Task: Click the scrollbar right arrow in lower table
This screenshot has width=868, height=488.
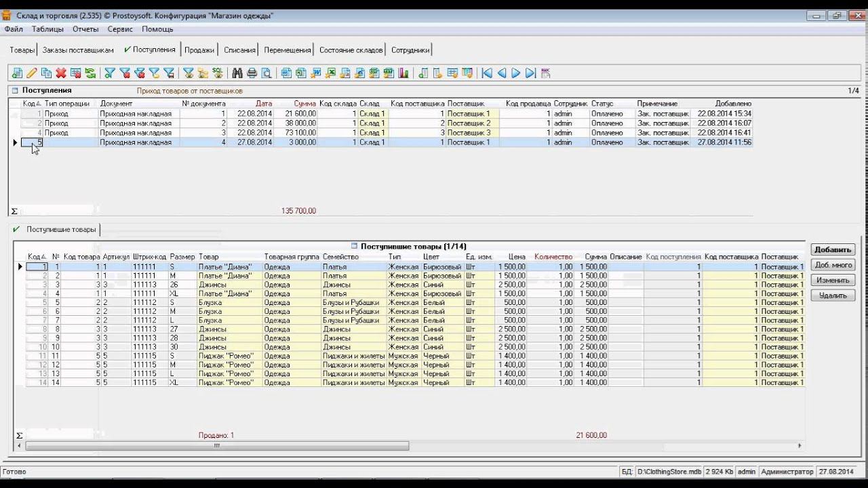Action: tap(800, 446)
